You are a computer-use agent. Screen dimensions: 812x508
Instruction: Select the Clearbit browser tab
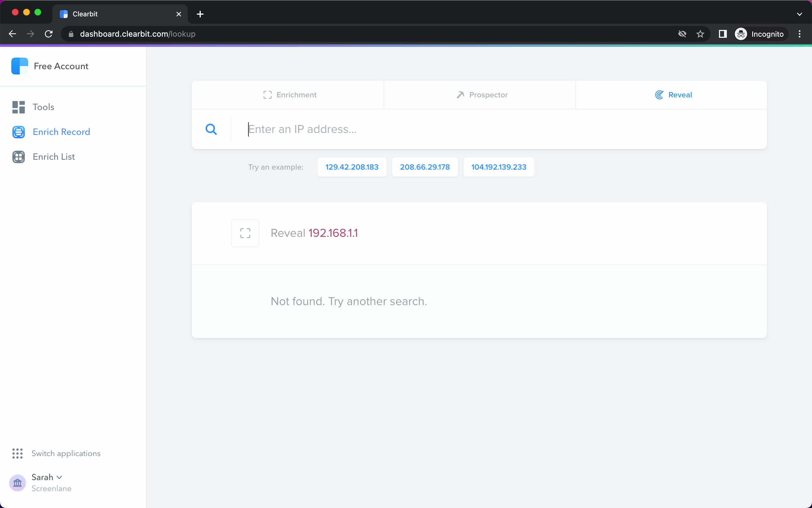click(x=120, y=14)
